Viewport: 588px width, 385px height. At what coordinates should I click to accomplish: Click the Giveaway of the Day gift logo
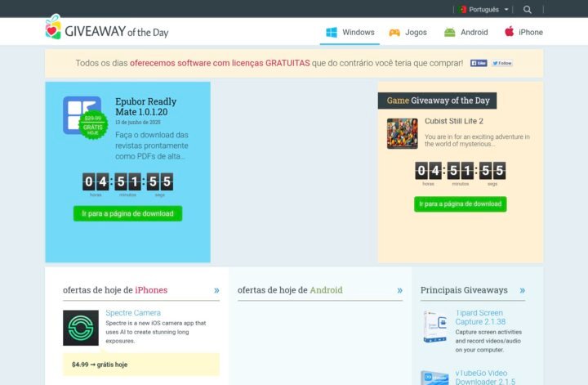coord(53,27)
